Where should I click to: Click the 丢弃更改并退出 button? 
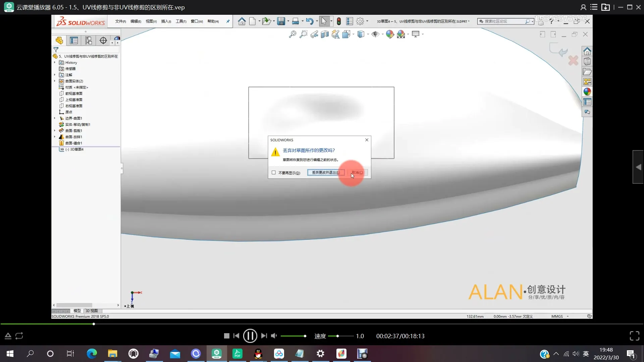(326, 173)
